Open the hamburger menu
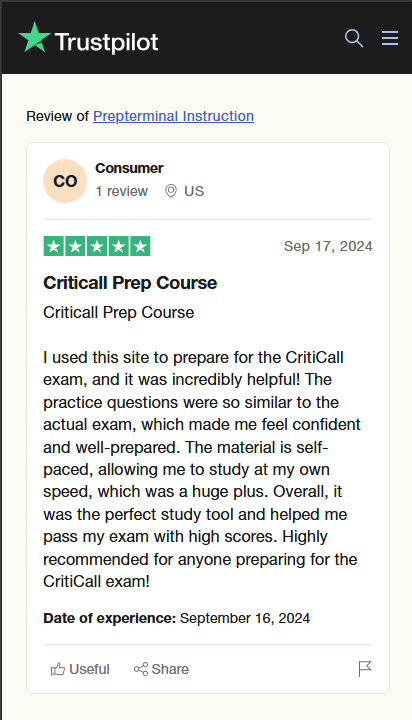The width and height of the screenshot is (412, 720). pyautogui.click(x=390, y=38)
